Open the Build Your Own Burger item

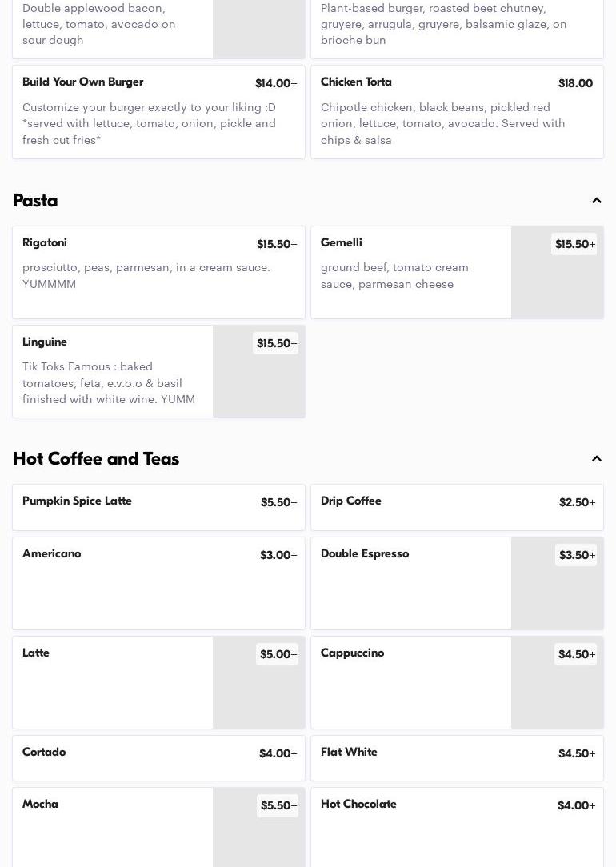pyautogui.click(x=158, y=111)
